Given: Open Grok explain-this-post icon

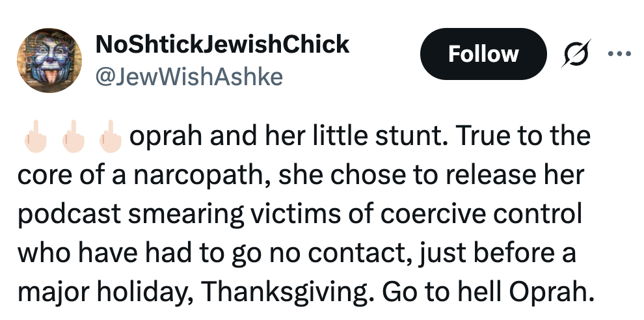Looking at the screenshot, I should [574, 54].
